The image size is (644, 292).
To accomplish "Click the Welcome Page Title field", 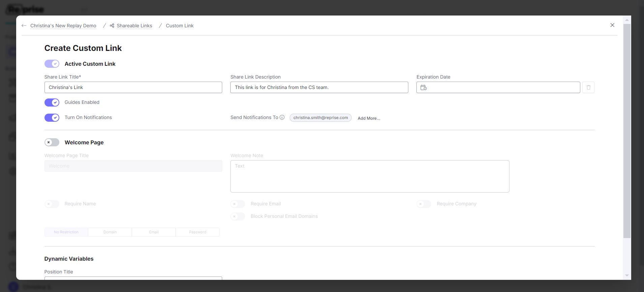I will point(133,166).
